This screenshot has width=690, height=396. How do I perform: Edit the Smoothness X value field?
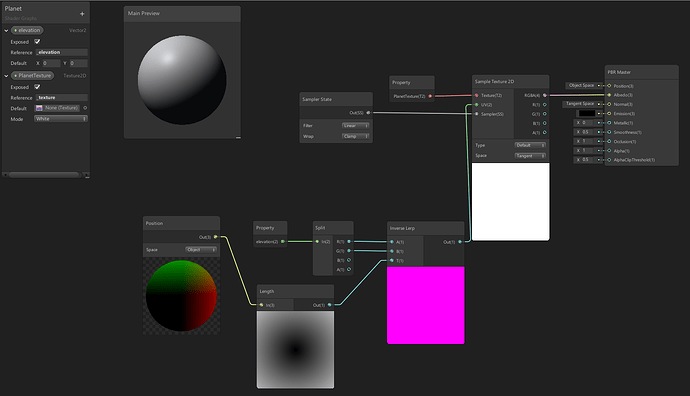[588, 132]
